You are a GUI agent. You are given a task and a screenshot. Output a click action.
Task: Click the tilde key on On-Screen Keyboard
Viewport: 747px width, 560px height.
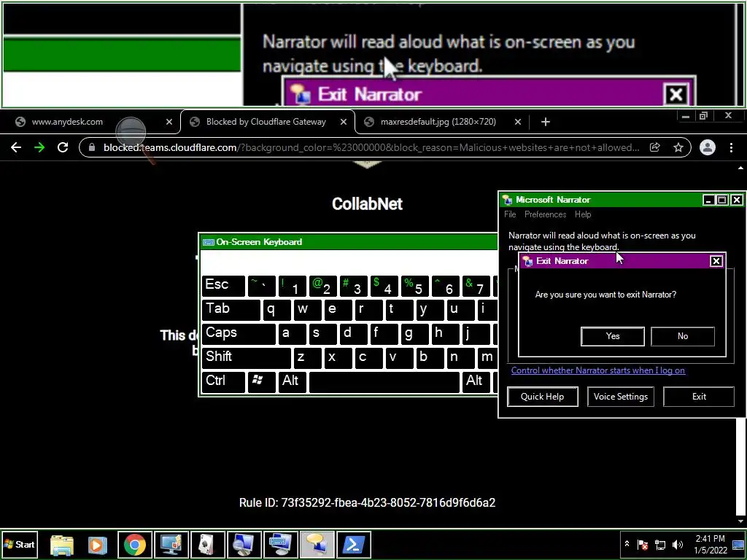[262, 286]
